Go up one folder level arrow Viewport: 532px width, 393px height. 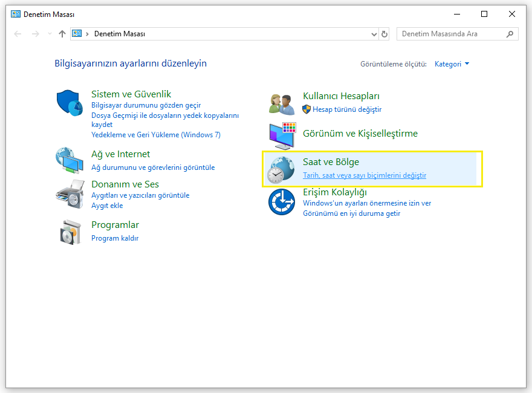[62, 34]
